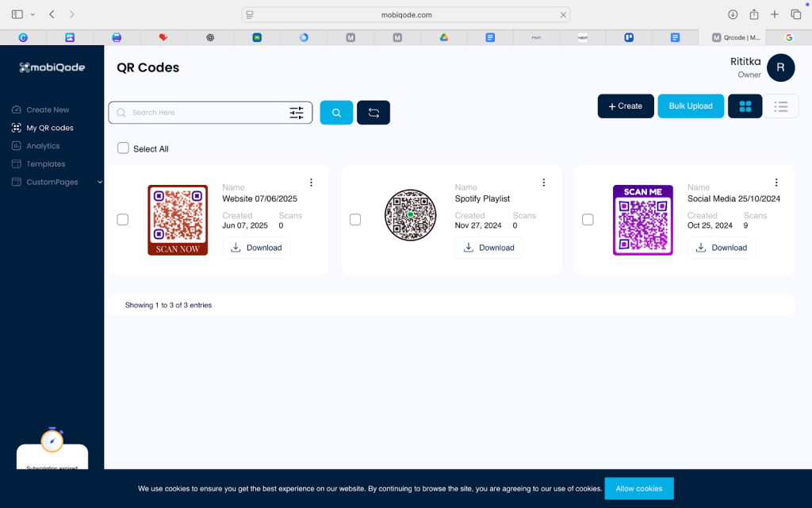
Task: Click the blue magnifier search button
Action: click(x=336, y=113)
